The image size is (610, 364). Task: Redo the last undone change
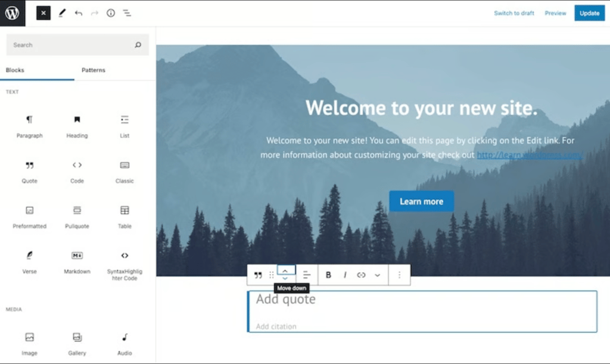coord(95,13)
